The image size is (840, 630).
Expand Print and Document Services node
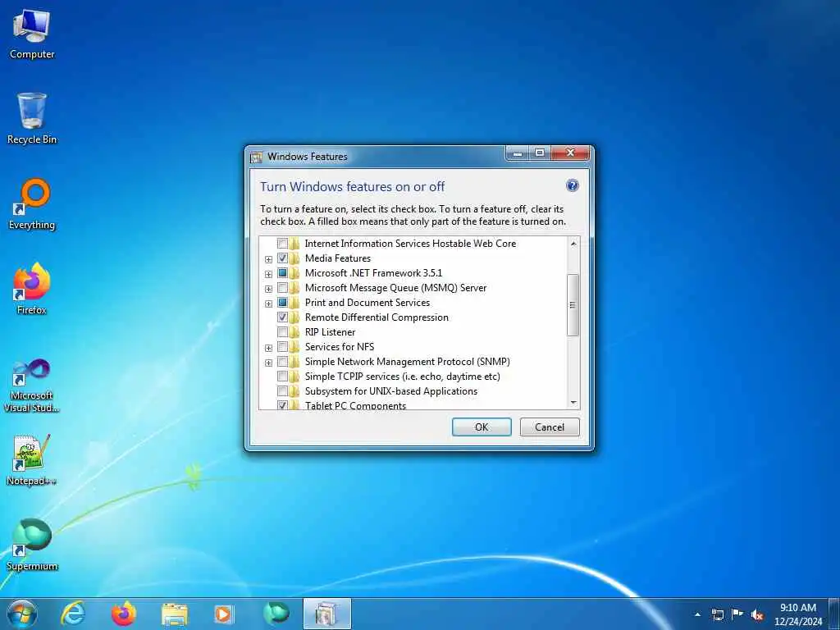[268, 304]
